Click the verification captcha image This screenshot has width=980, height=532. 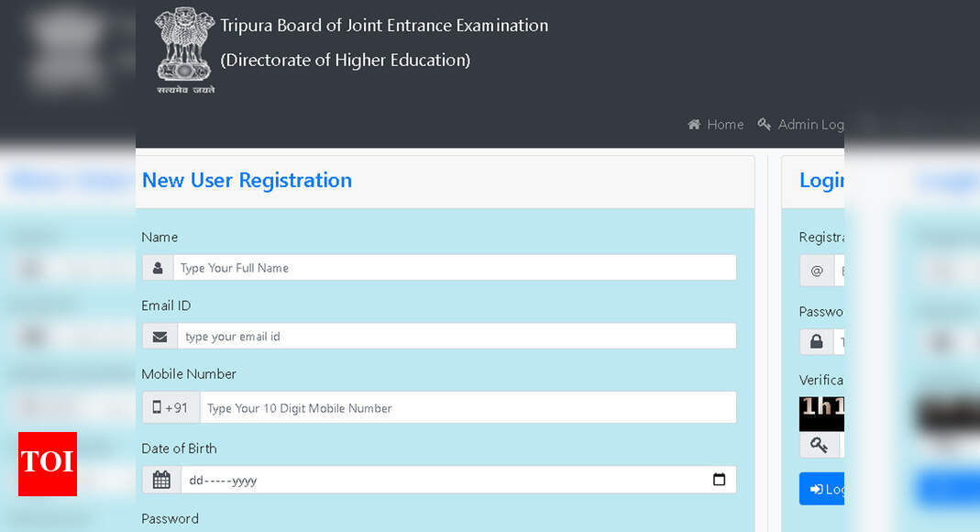click(822, 414)
